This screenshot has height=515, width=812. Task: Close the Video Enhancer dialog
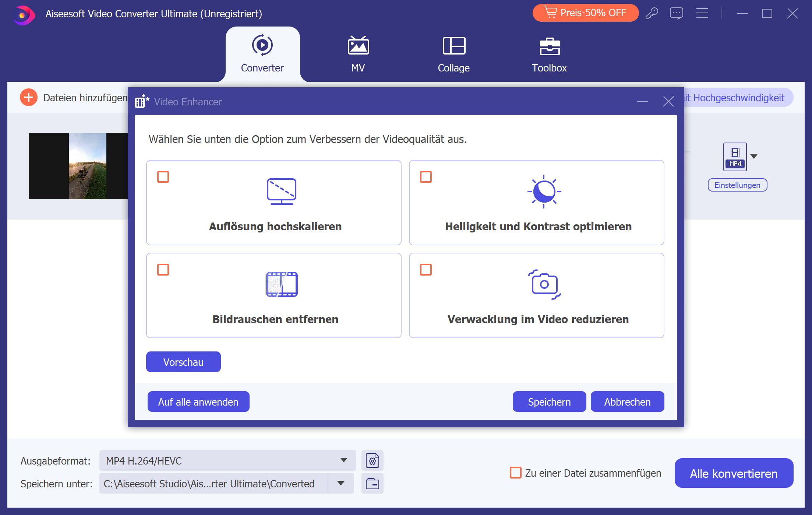pyautogui.click(x=668, y=102)
